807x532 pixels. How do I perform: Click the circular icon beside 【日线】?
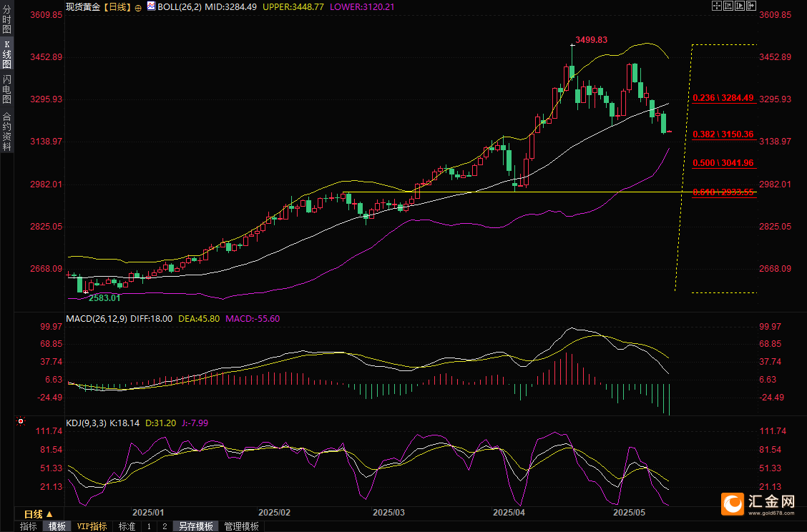point(138,6)
